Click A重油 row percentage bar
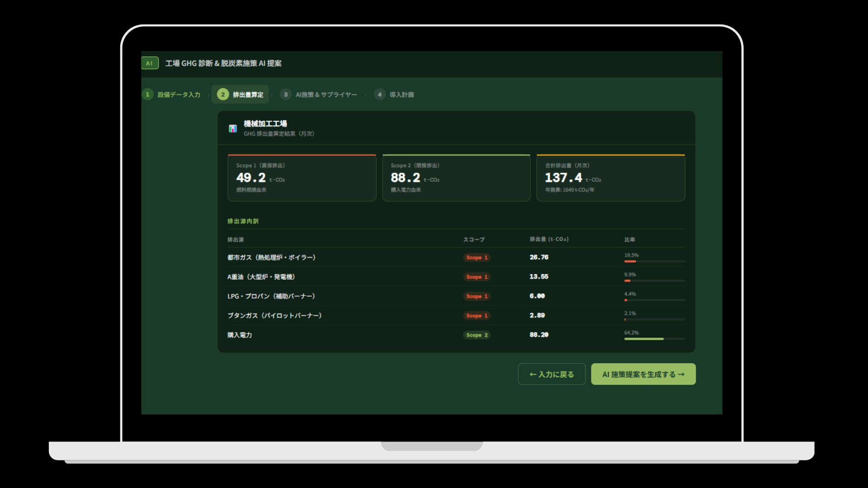The width and height of the screenshot is (868, 488). click(x=655, y=281)
